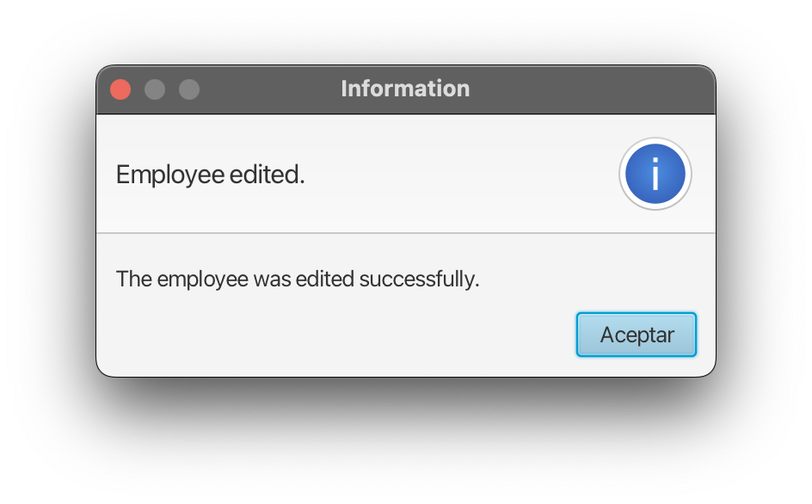Click the middle gray circle in title bar
Image resolution: width=812 pixels, height=504 pixels.
tap(155, 89)
